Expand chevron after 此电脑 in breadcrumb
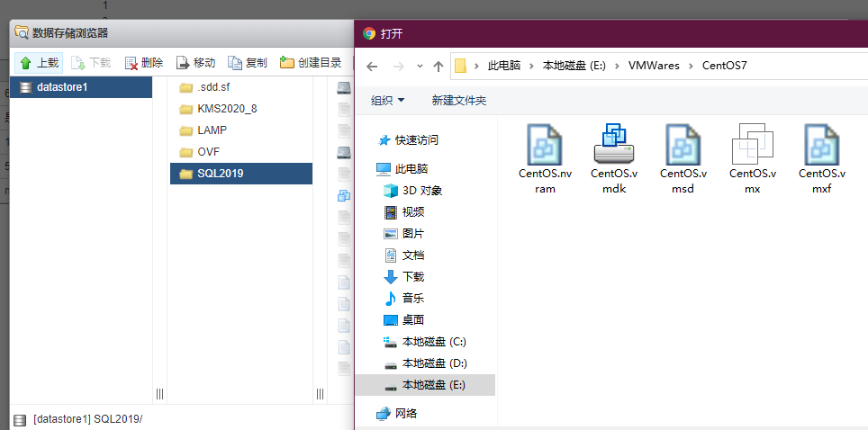The image size is (868, 430). pos(531,66)
